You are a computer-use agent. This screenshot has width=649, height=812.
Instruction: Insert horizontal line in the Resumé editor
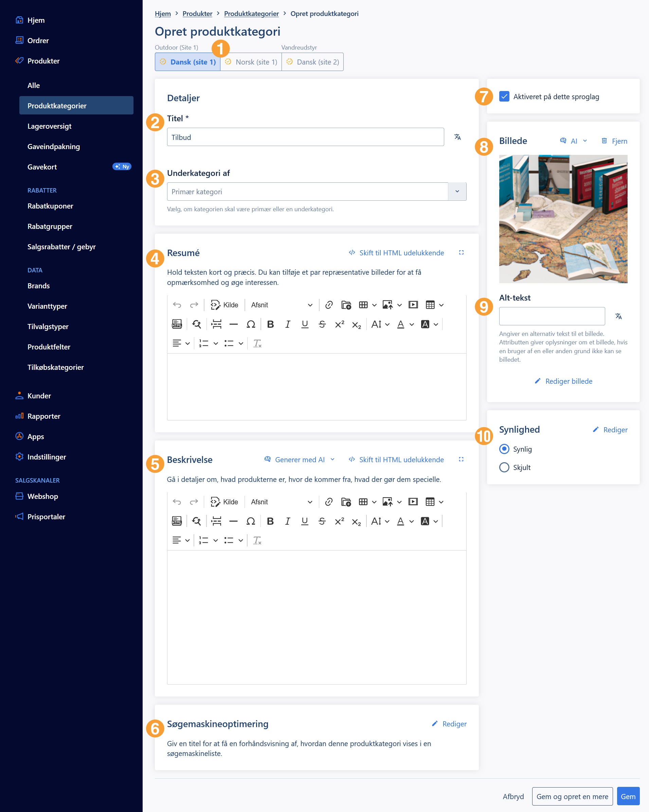pyautogui.click(x=234, y=324)
